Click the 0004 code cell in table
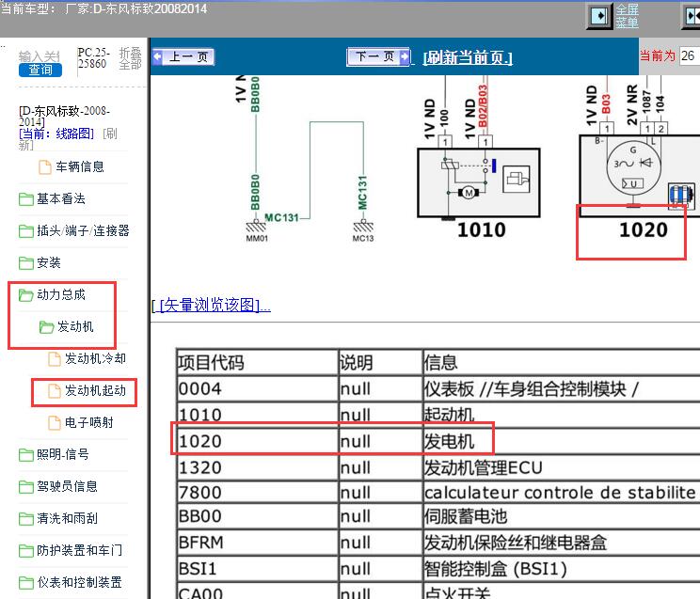Screen dimensions: 700x599 point(257,388)
